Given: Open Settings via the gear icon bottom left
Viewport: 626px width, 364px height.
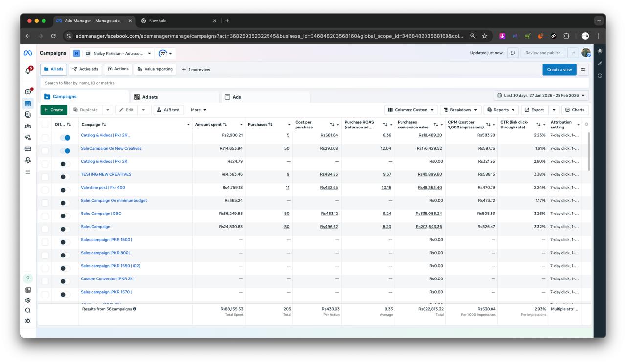Looking at the screenshot, I should tap(28, 301).
